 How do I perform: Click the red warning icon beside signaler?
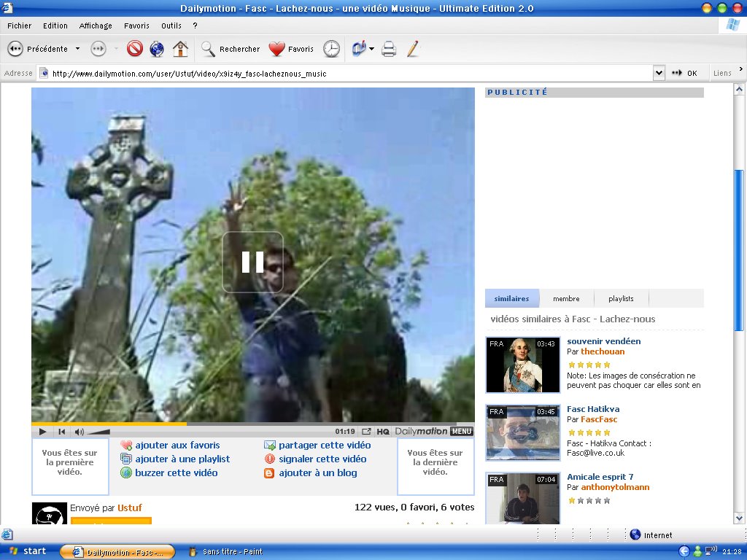tap(270, 459)
